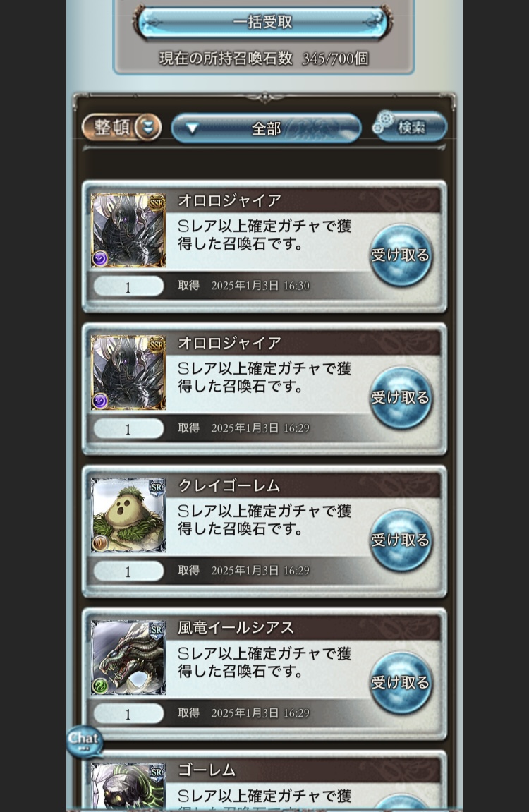Tap the second オロロジャイア portrait image
Screen dimensions: 529x812
tap(128, 373)
